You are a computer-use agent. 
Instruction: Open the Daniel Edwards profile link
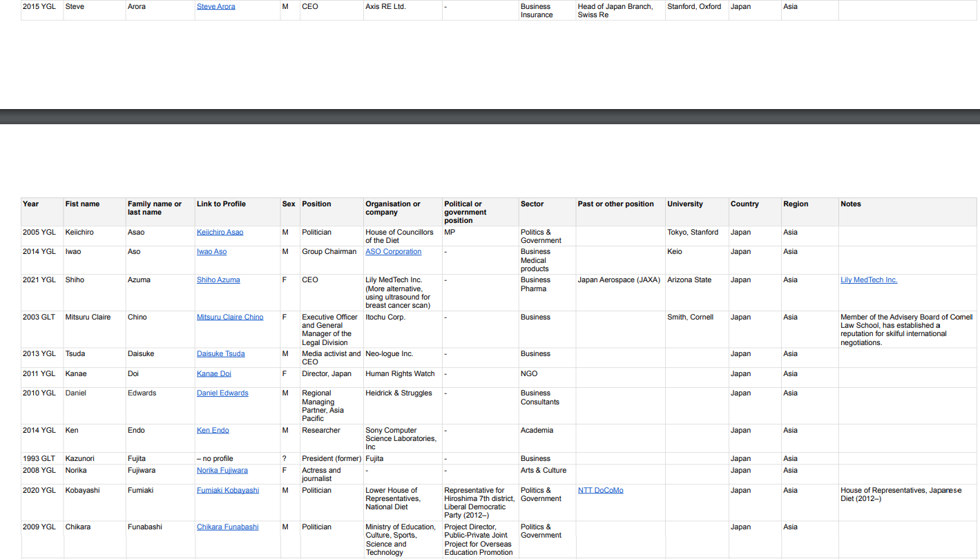coord(222,393)
